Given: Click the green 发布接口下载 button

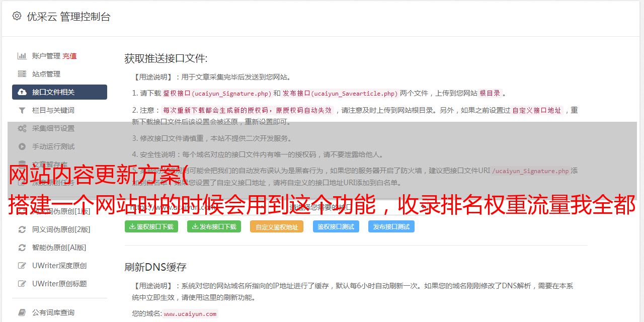Looking at the screenshot, I should tap(214, 226).
